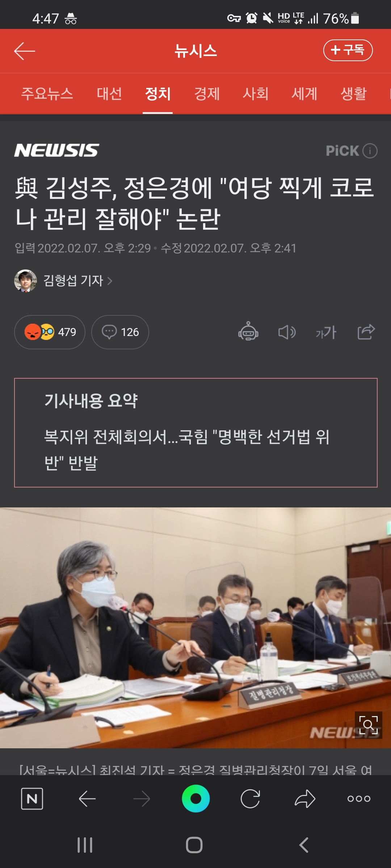Open the Naver N home icon
The height and width of the screenshot is (868, 391).
tap(32, 799)
